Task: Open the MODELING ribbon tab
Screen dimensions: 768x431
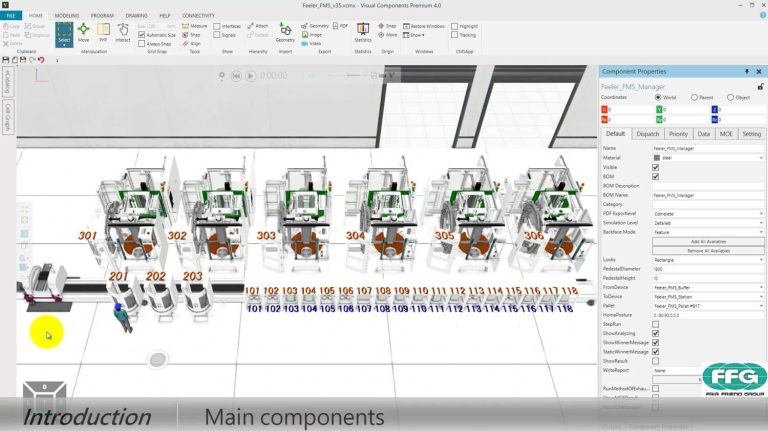Action: (67, 16)
